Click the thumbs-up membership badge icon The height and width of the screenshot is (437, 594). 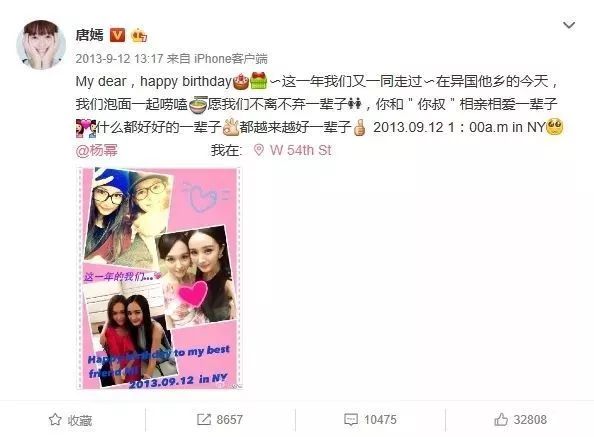click(x=139, y=35)
